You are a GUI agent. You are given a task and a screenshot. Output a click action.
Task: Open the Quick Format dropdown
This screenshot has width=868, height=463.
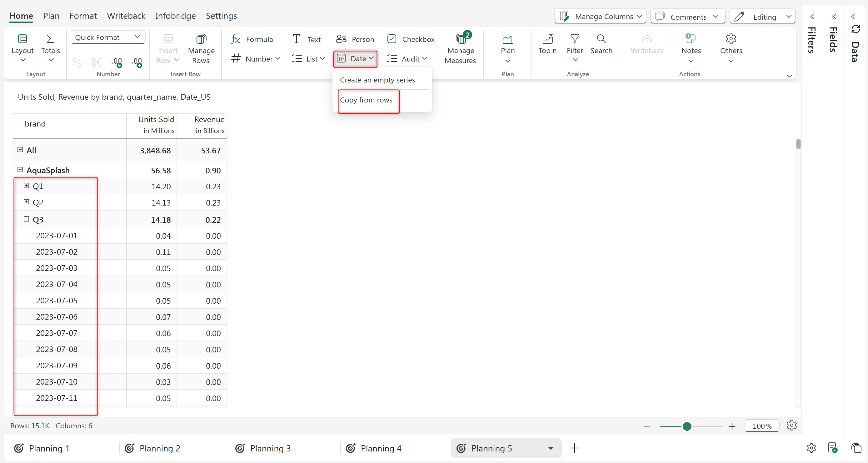108,37
